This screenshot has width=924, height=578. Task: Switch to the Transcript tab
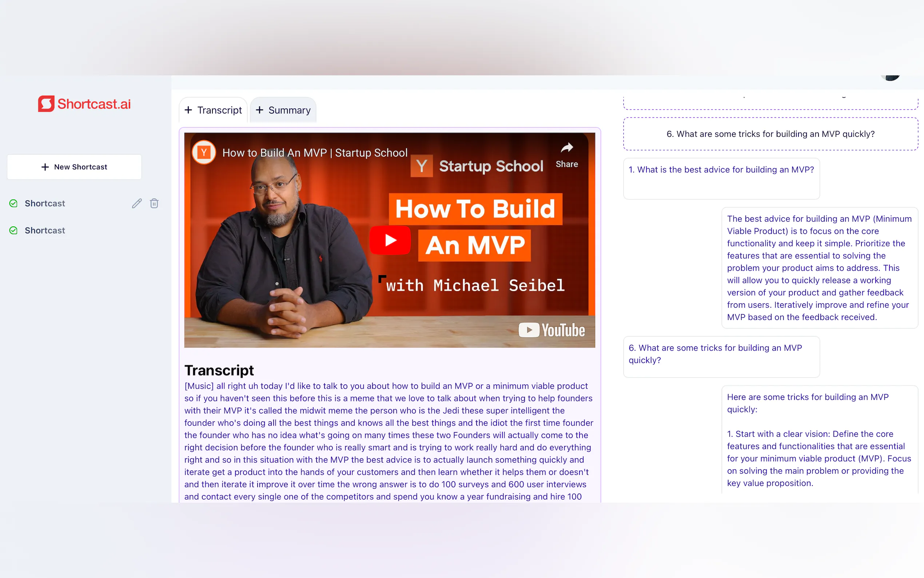[x=213, y=110]
